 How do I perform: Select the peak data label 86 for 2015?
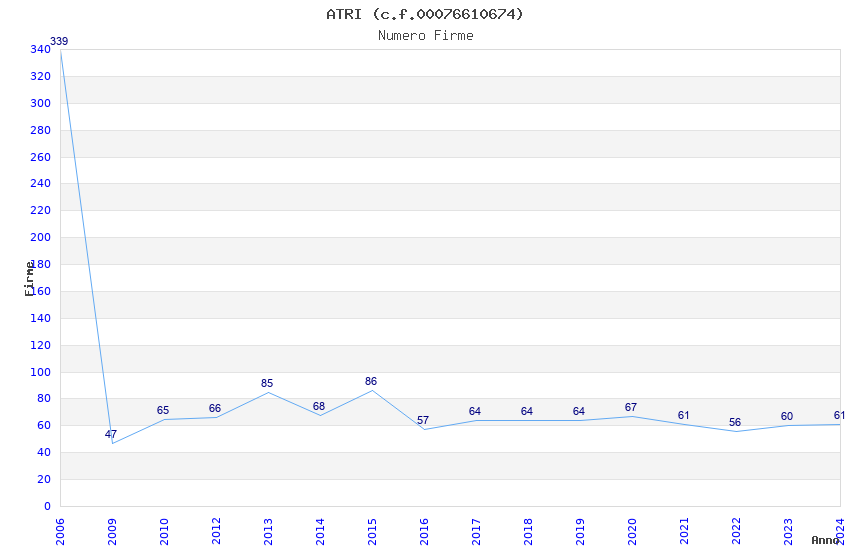(371, 381)
